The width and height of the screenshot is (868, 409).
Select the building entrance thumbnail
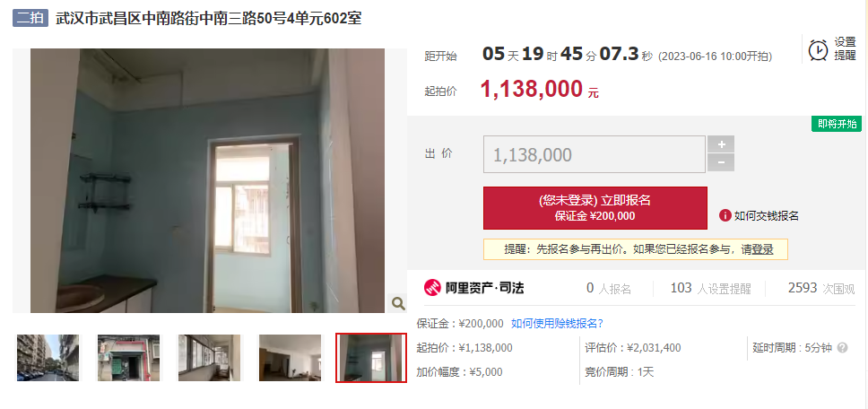coord(128,358)
